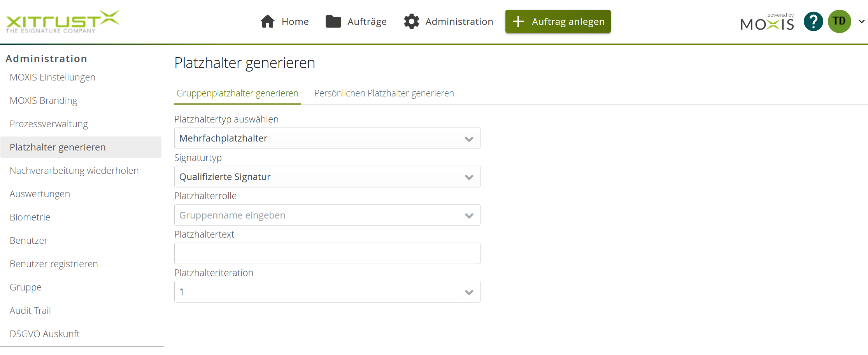Go to Benutzer registrieren settings

[53, 264]
